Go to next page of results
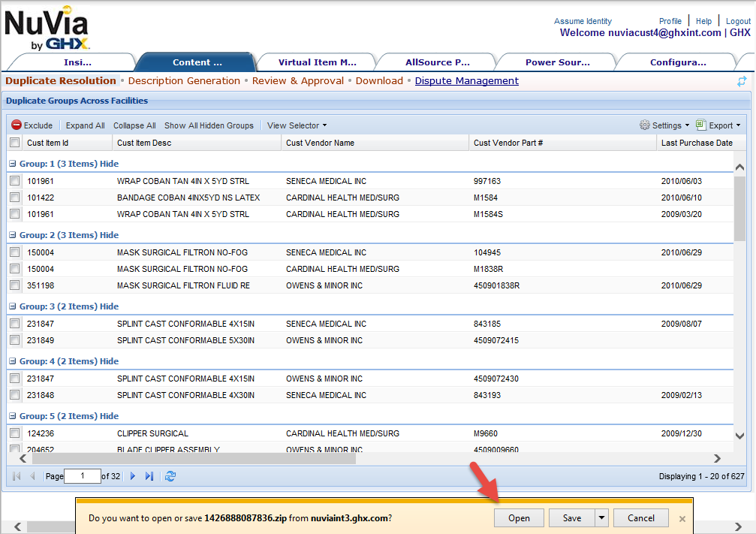Screen dimensions: 756x534 [133, 476]
